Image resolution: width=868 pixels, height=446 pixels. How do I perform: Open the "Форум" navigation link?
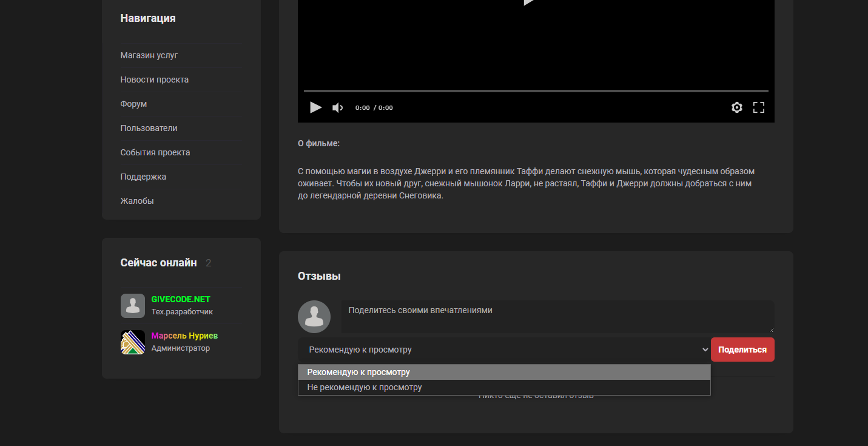(x=133, y=104)
